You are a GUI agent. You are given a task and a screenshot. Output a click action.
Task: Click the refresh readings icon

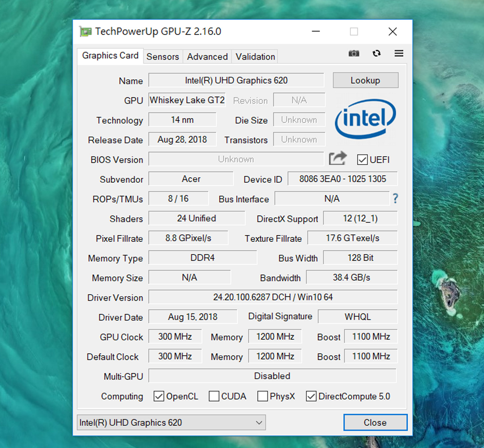click(377, 53)
